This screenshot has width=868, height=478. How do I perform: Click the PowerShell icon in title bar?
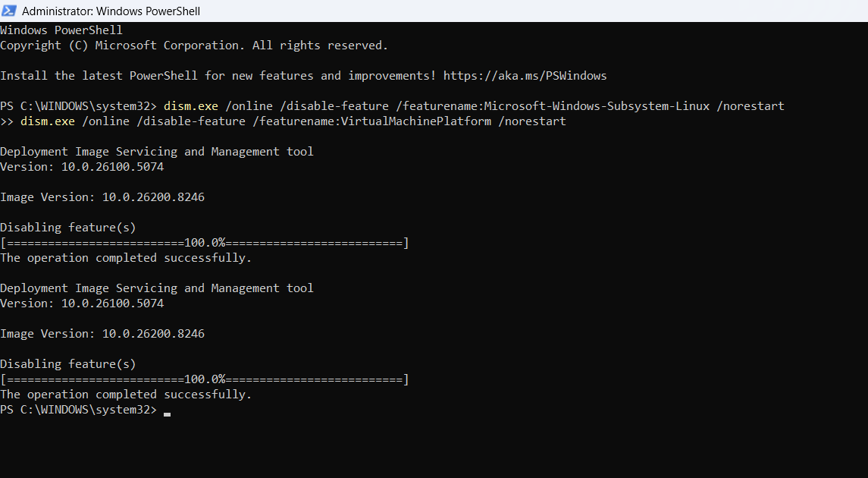(11, 11)
